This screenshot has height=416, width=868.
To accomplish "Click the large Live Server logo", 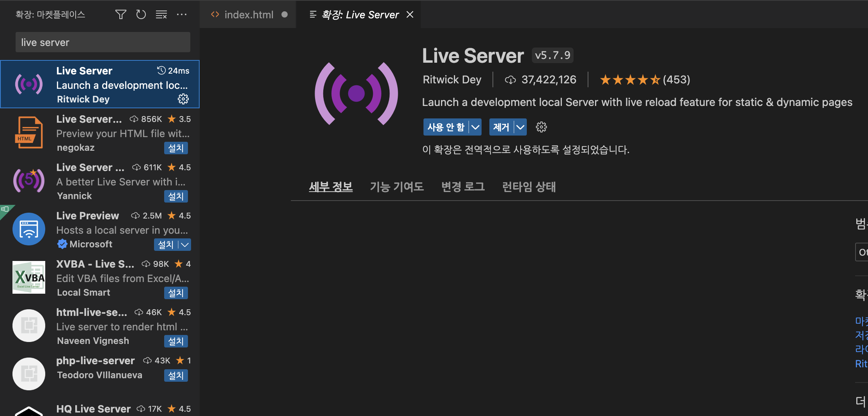I will click(x=356, y=93).
